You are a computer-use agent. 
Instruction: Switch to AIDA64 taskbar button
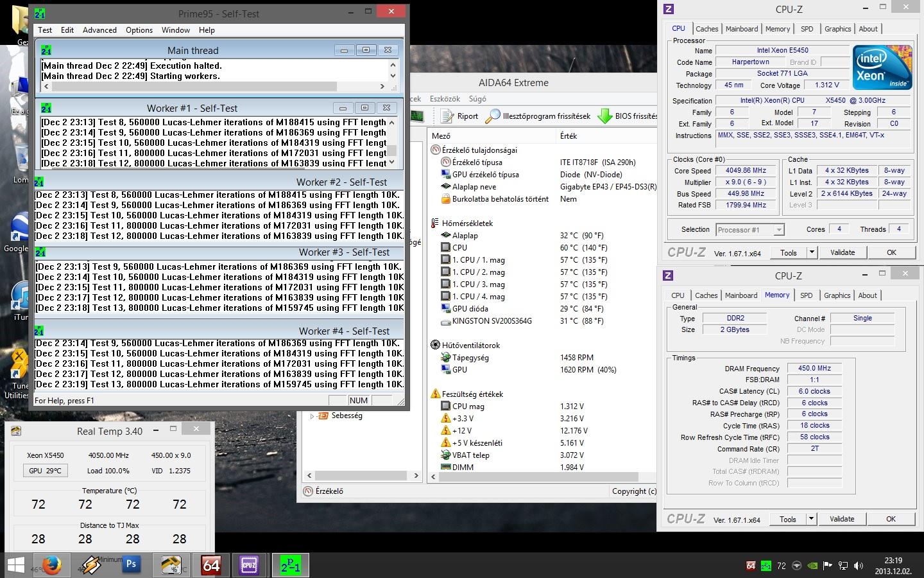pyautogui.click(x=210, y=565)
